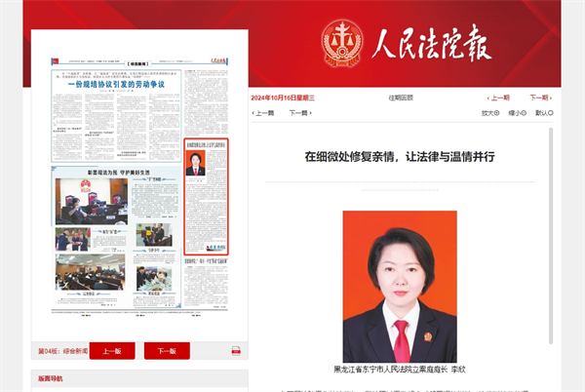
Task: Click the People's Court Daily emblem logo
Action: pos(342,43)
